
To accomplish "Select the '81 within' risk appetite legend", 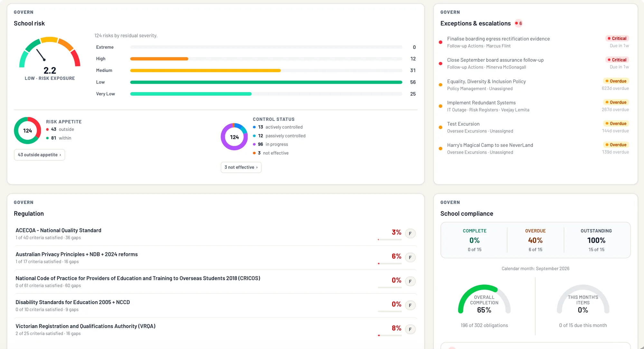I will coord(59,138).
